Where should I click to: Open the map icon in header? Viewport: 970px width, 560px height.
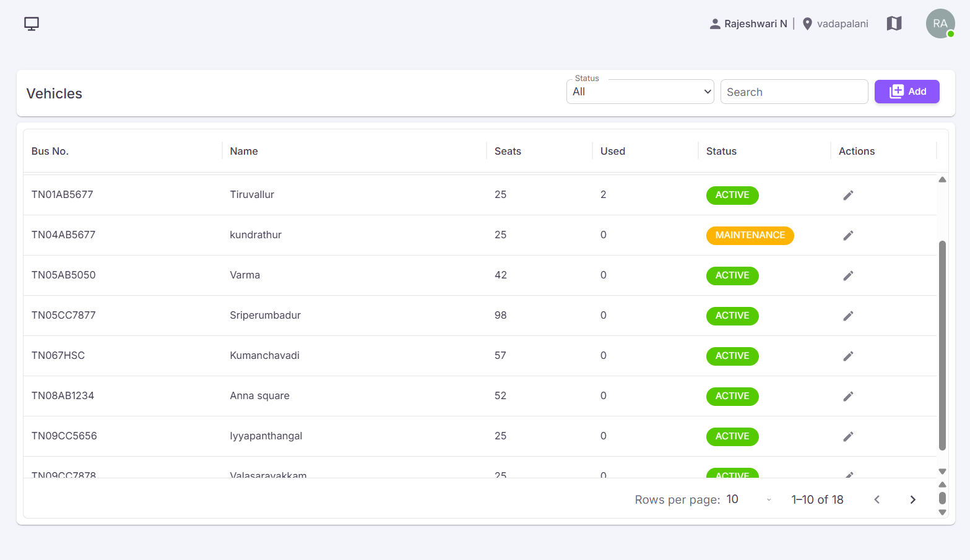[894, 24]
